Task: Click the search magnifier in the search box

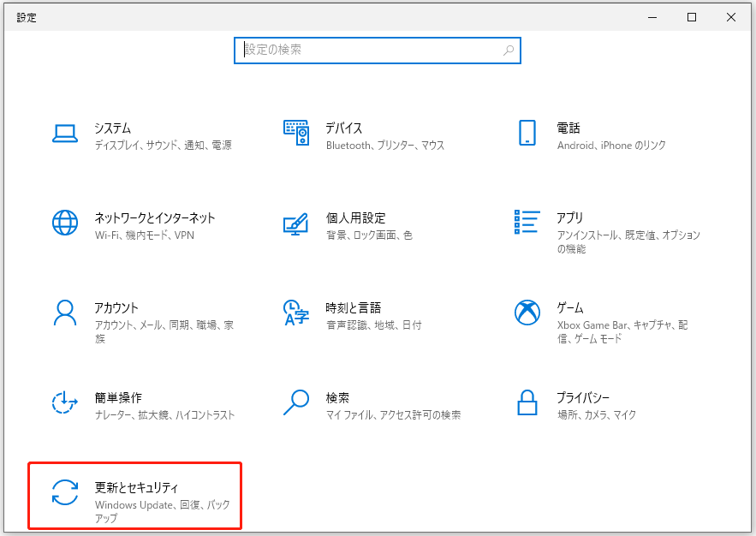Action: (x=509, y=51)
